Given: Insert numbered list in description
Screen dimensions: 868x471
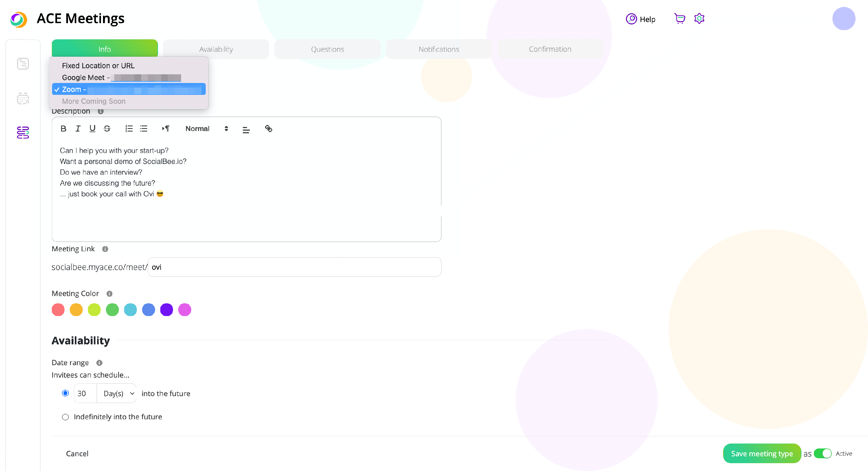Looking at the screenshot, I should tap(129, 129).
